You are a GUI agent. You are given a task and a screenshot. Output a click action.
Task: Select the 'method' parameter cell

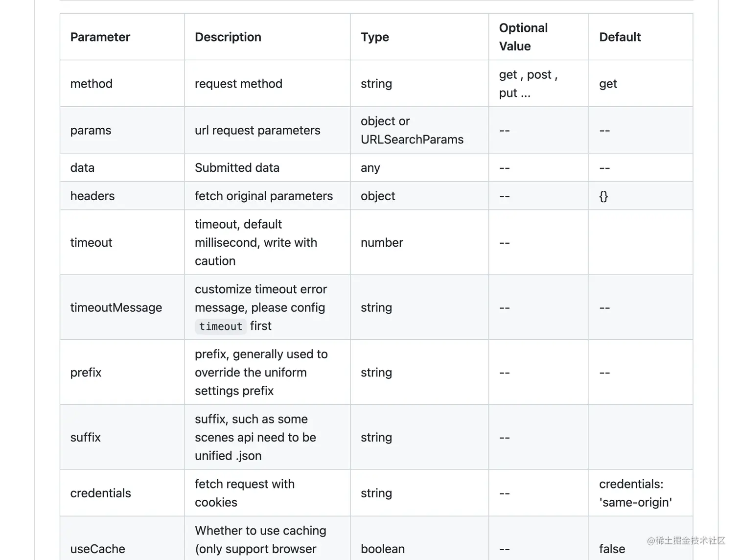click(x=92, y=84)
